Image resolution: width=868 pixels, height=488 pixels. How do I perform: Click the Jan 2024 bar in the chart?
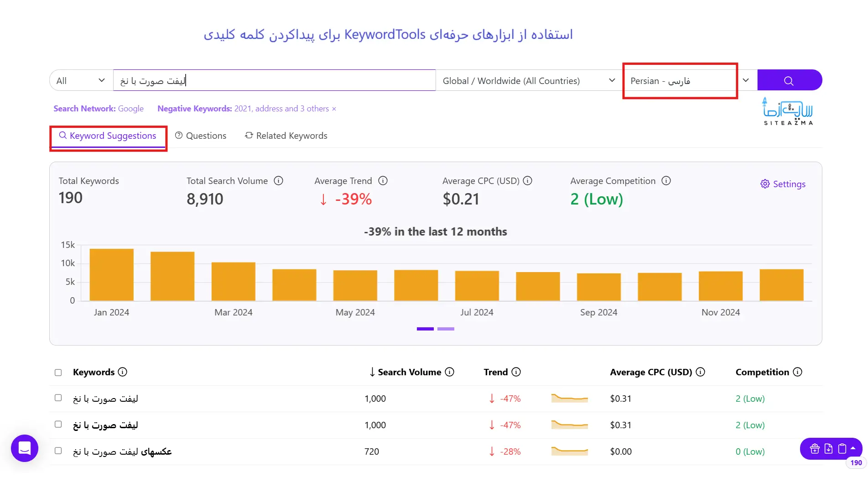click(111, 274)
